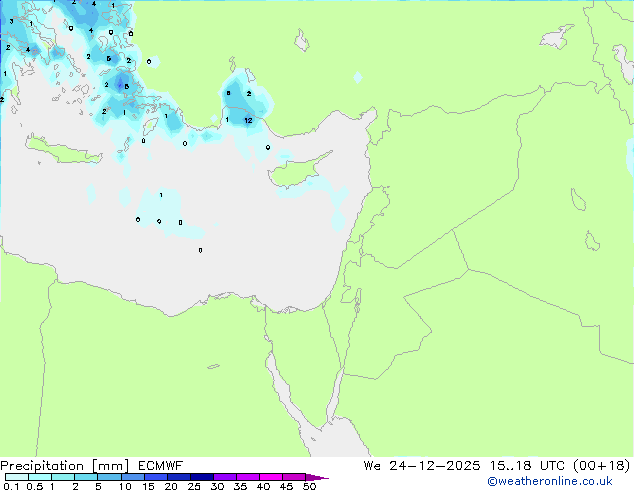Click the '40' legend scale label
The height and width of the screenshot is (490, 634).
[x=263, y=486]
